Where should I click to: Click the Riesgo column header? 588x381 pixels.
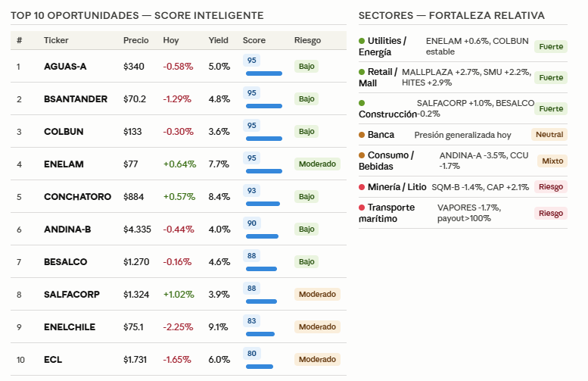click(307, 40)
